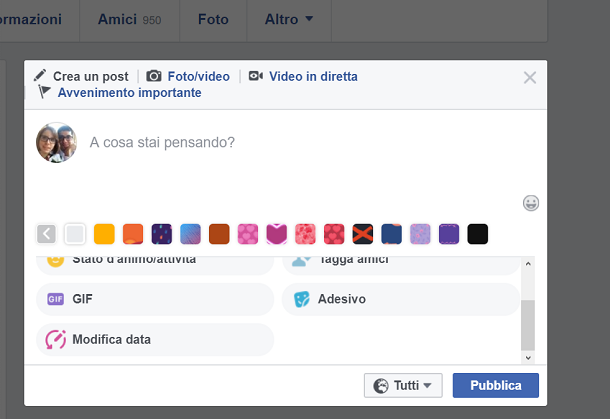Click the blue sticker icon beside Adesivo
This screenshot has height=419, width=610.
click(301, 299)
